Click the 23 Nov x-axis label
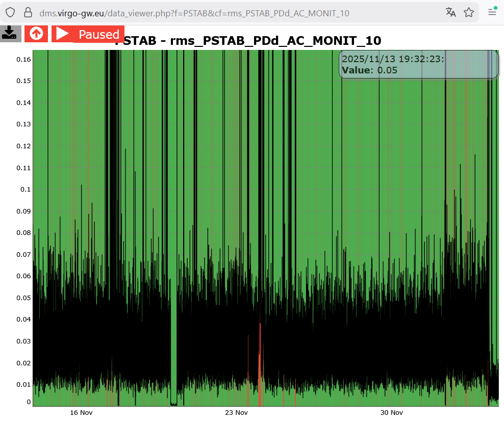504x424 pixels. coord(236,412)
